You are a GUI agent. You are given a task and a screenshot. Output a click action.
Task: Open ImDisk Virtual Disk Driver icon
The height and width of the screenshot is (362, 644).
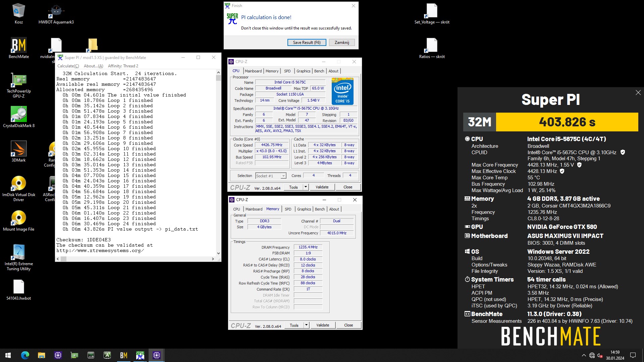click(x=19, y=189)
